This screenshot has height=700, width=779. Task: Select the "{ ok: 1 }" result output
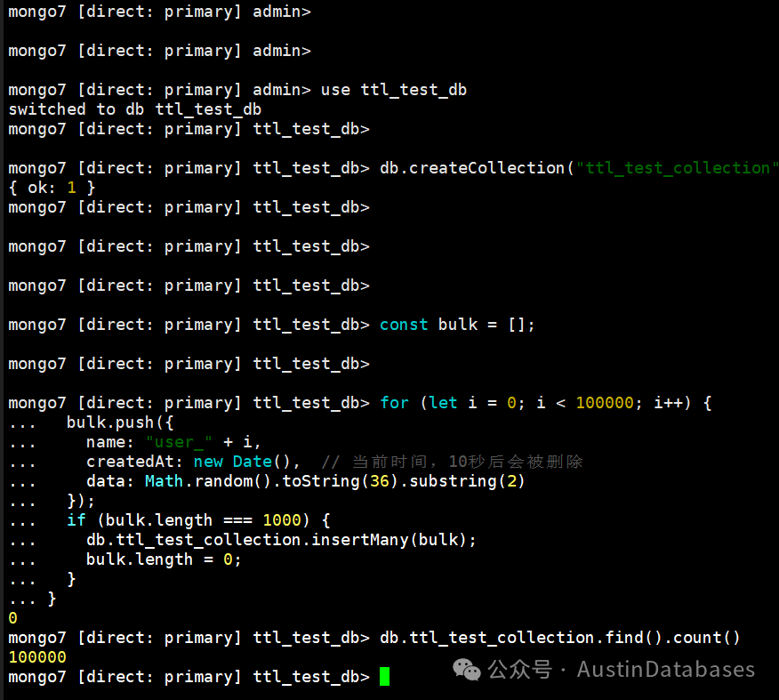(52, 188)
